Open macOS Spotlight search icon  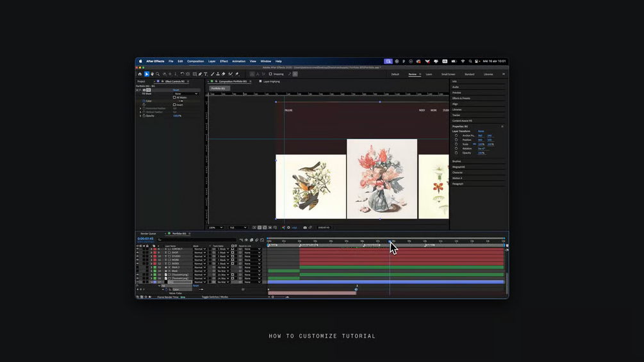(x=470, y=61)
